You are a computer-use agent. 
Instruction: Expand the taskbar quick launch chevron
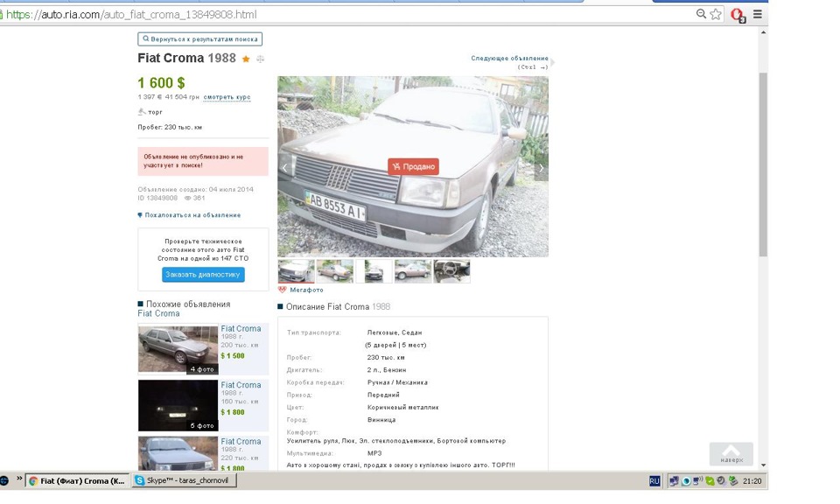19,479
